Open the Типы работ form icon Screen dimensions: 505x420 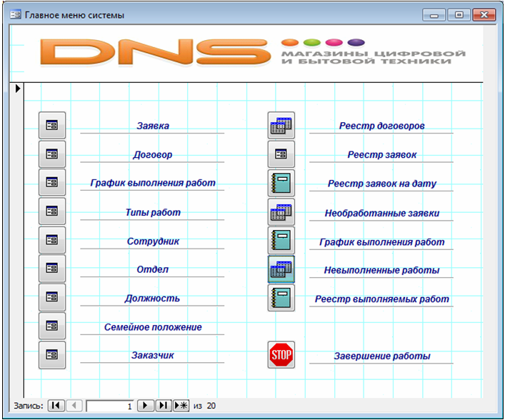(51, 212)
